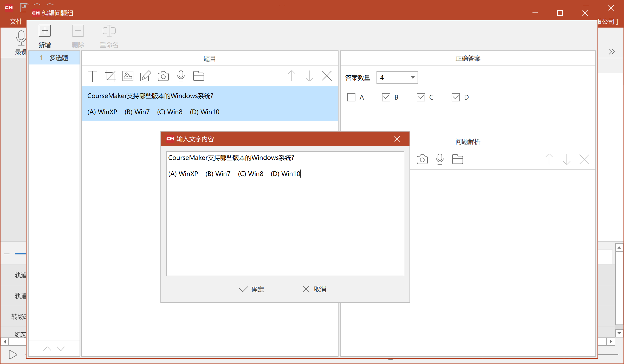The height and width of the screenshot is (364, 624).
Task: Select the question text block in 题目 panel
Action: pyautogui.click(x=210, y=104)
